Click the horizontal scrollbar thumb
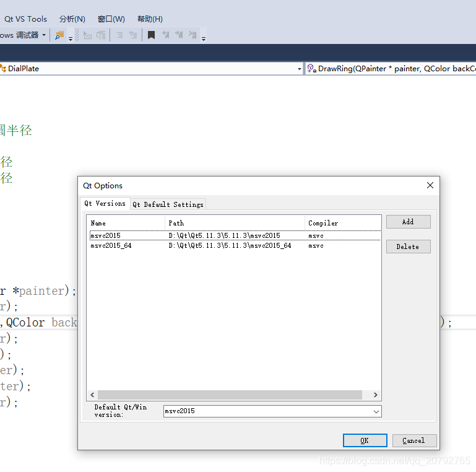476x472 pixels. [x=230, y=395]
